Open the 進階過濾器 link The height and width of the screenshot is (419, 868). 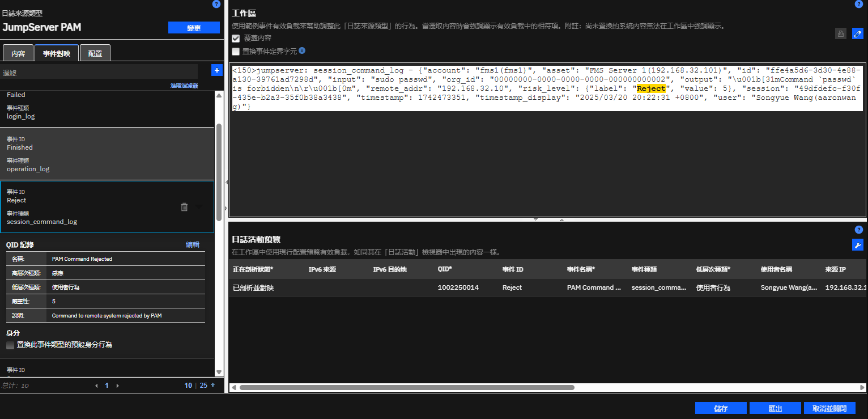(x=184, y=86)
